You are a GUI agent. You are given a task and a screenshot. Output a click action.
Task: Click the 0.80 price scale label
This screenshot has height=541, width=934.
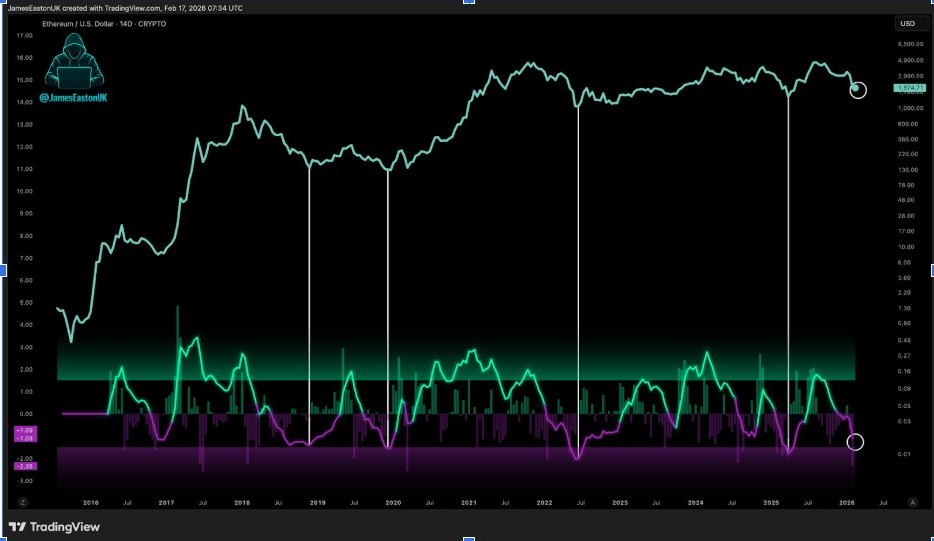[904, 323]
